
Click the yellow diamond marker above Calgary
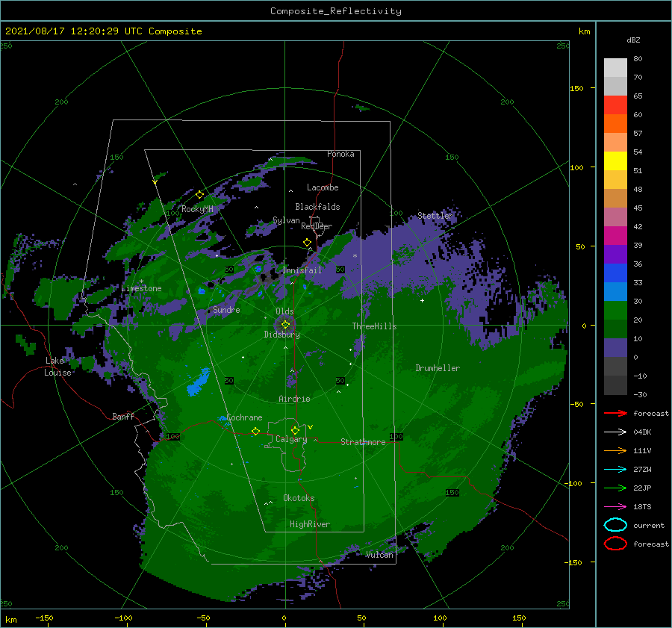tap(295, 430)
